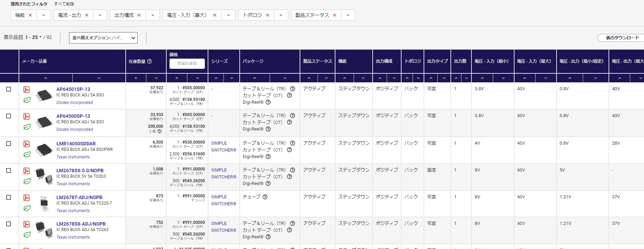Sort メーカー品番 column ascending
The width and height of the screenshot is (644, 249).
click(x=45, y=78)
